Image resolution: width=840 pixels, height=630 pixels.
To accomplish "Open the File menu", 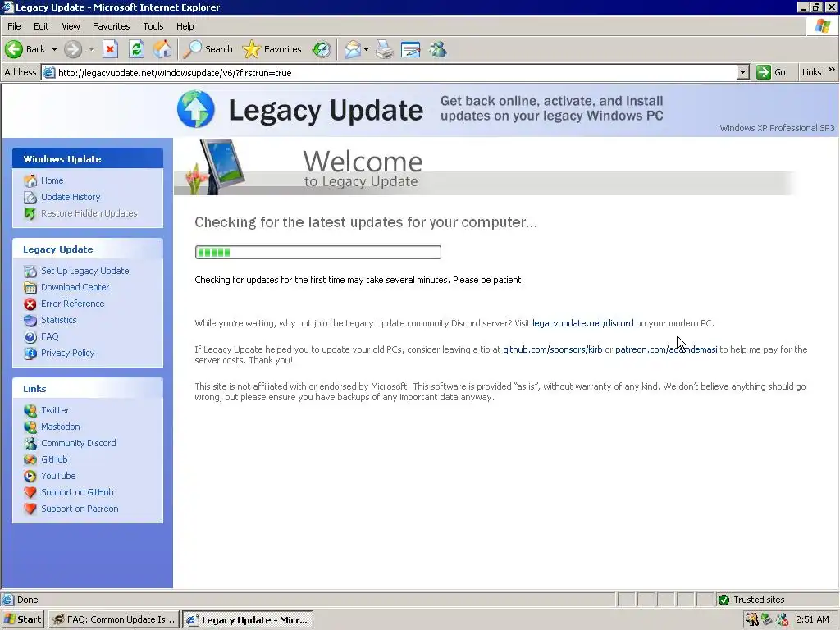I will pyautogui.click(x=14, y=26).
